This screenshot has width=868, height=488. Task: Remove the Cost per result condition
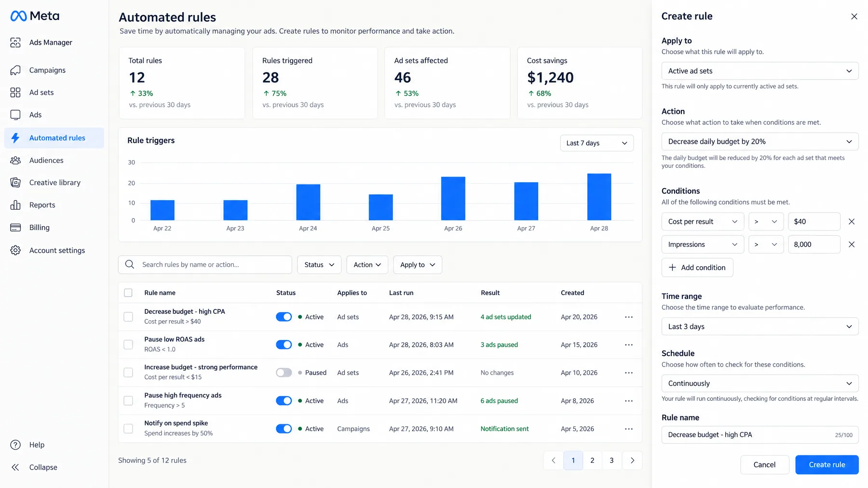point(852,221)
